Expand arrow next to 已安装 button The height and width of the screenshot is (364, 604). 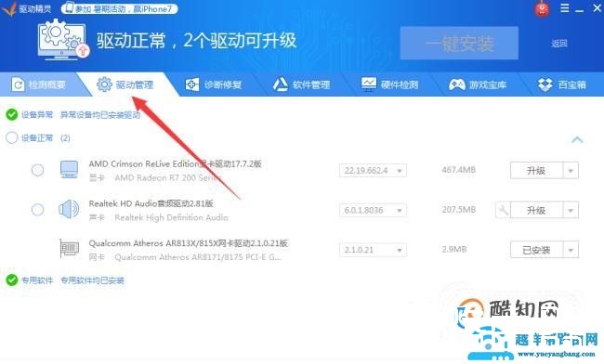(571, 250)
